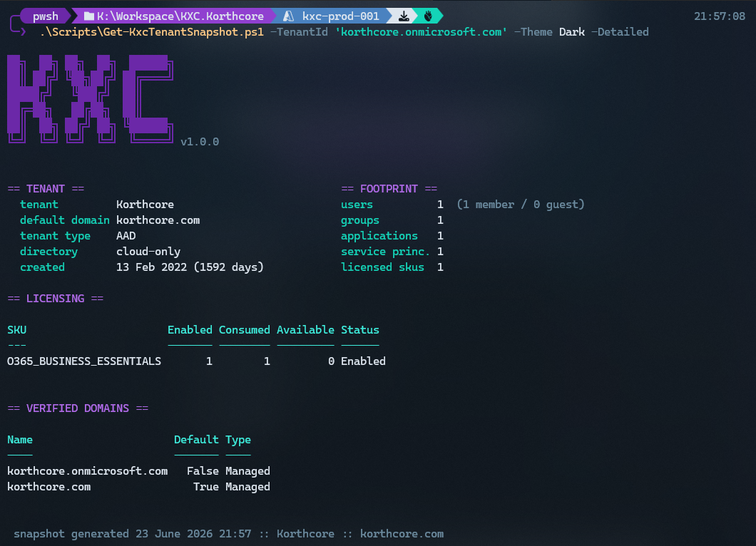
Task: Click the tenant type value AAD
Action: tap(126, 236)
